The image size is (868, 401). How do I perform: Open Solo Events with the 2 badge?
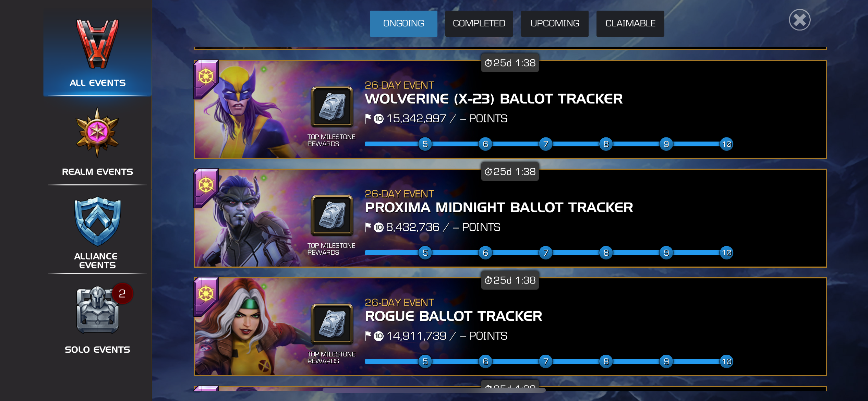coord(97,310)
